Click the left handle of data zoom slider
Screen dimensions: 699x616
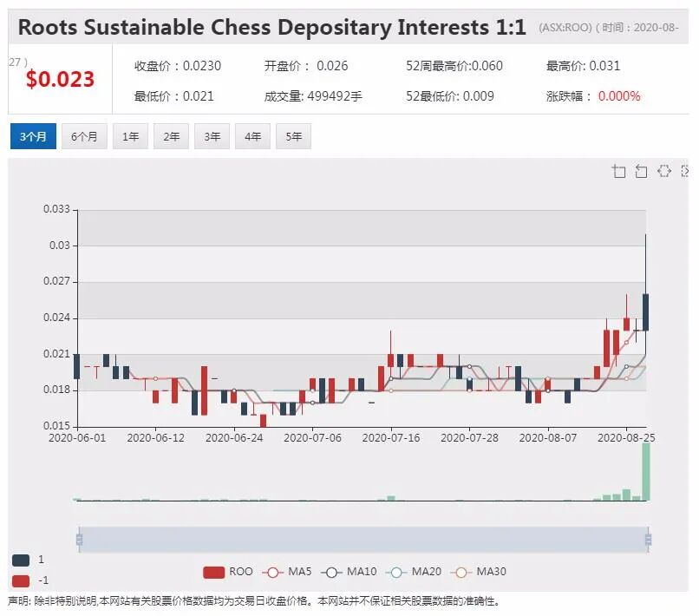79,540
